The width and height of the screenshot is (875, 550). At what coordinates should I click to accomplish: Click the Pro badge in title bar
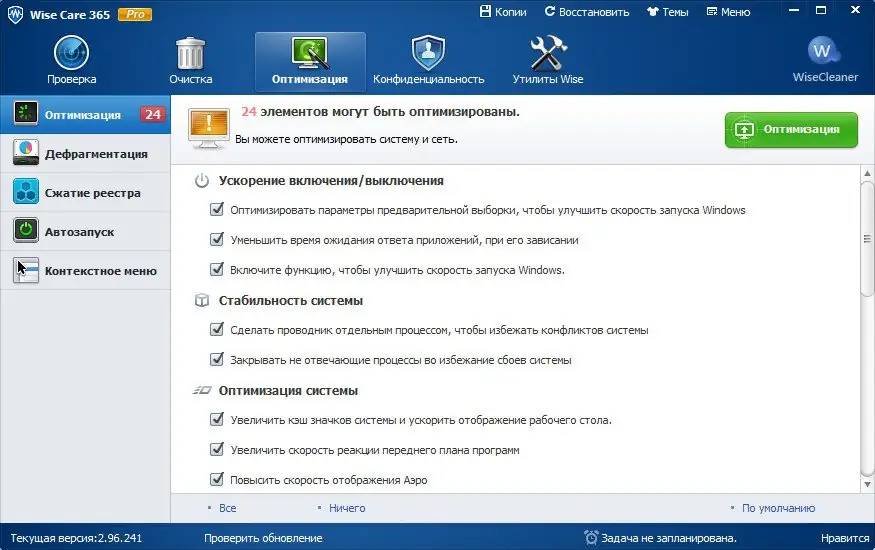135,15
